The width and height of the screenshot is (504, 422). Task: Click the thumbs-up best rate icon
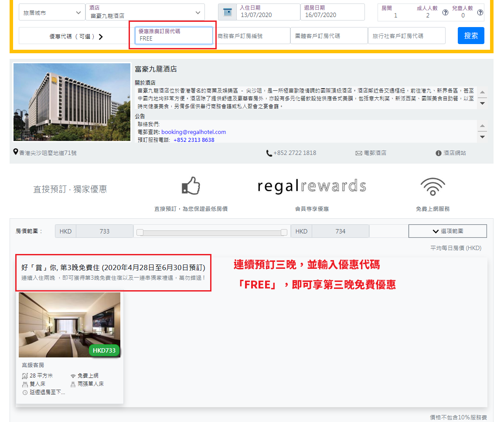191,186
